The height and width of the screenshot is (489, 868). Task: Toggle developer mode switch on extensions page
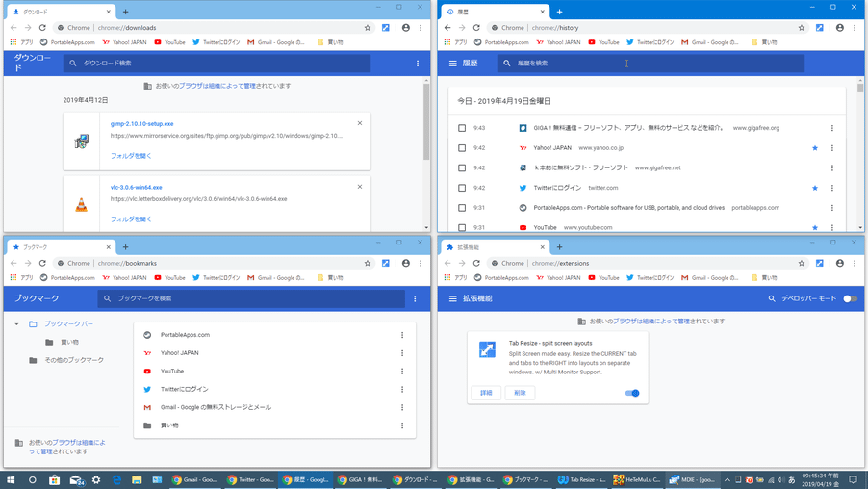[851, 298]
